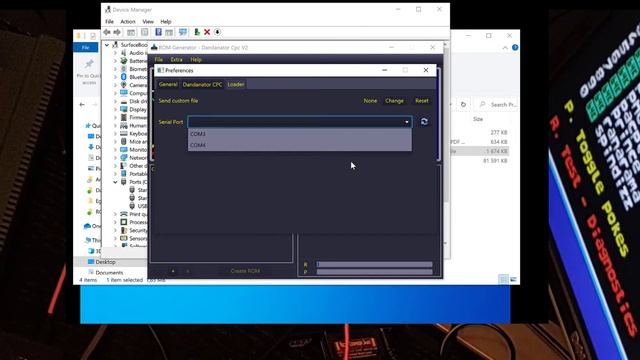
Task: Expand the Keyboards category
Action: [115, 133]
